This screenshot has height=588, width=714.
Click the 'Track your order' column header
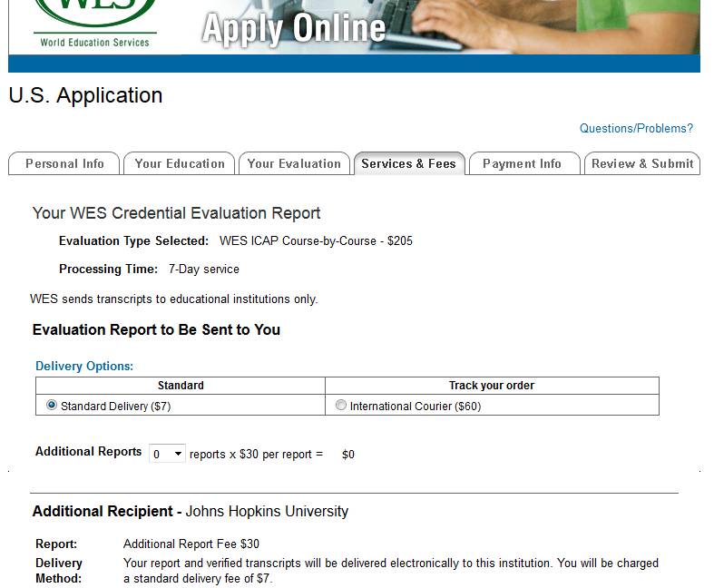tap(492, 386)
